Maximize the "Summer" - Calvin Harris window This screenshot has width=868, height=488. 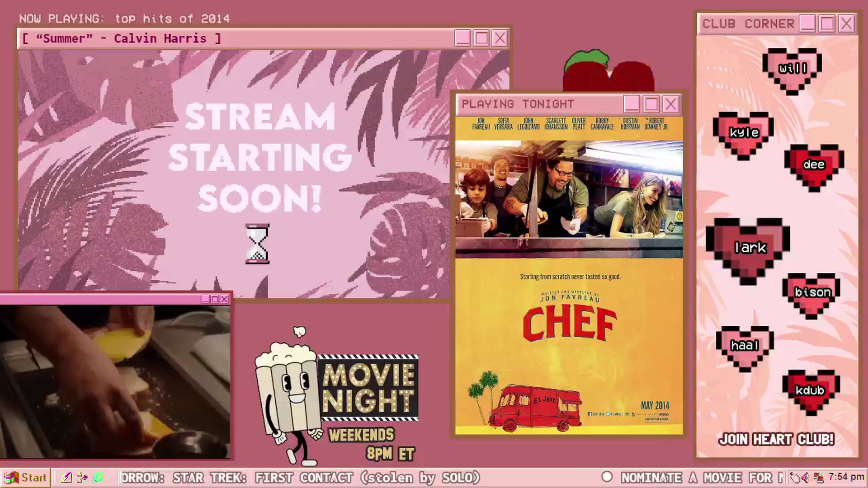(481, 38)
